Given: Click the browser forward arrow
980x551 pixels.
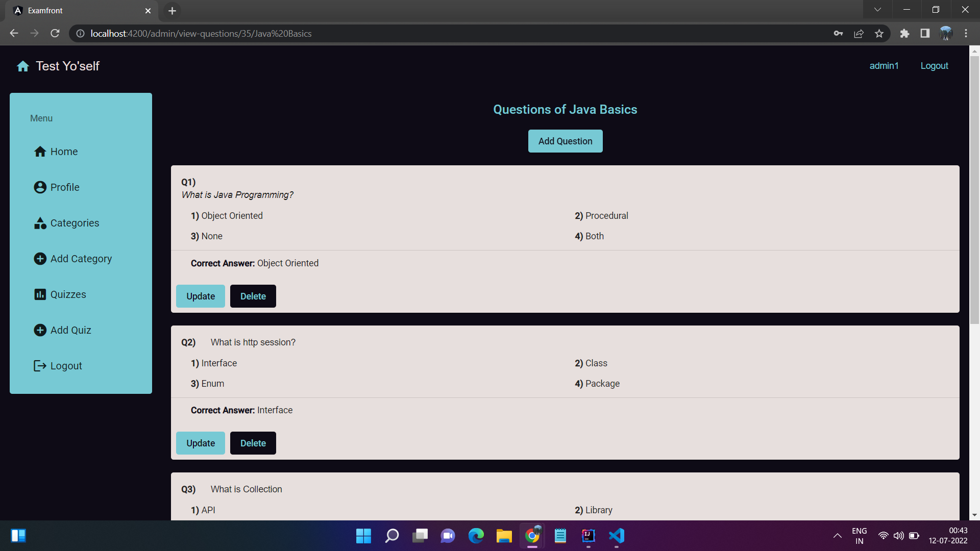Looking at the screenshot, I should (34, 33).
